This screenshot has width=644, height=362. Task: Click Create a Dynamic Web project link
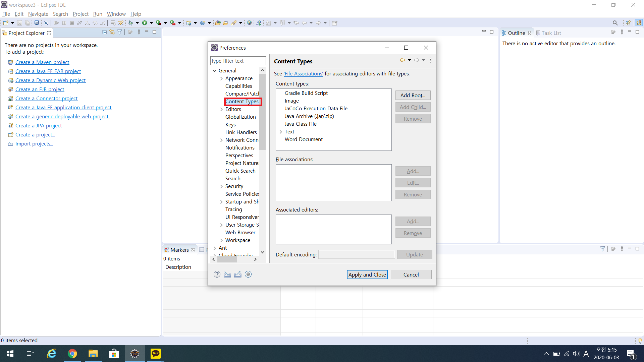(50, 80)
